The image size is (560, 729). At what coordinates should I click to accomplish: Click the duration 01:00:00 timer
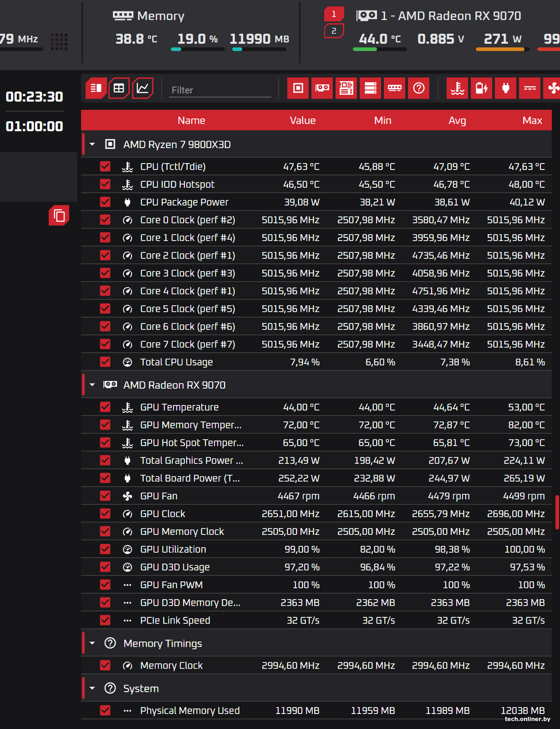click(x=34, y=126)
